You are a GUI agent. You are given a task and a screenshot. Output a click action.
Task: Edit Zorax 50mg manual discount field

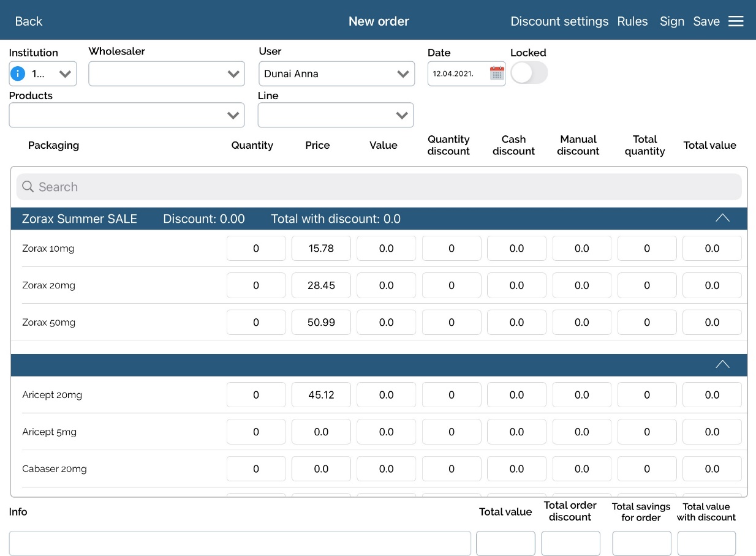[581, 322]
